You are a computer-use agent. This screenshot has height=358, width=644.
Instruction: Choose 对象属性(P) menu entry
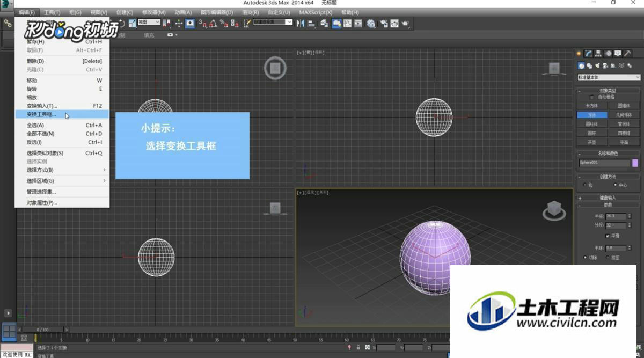click(x=62, y=203)
